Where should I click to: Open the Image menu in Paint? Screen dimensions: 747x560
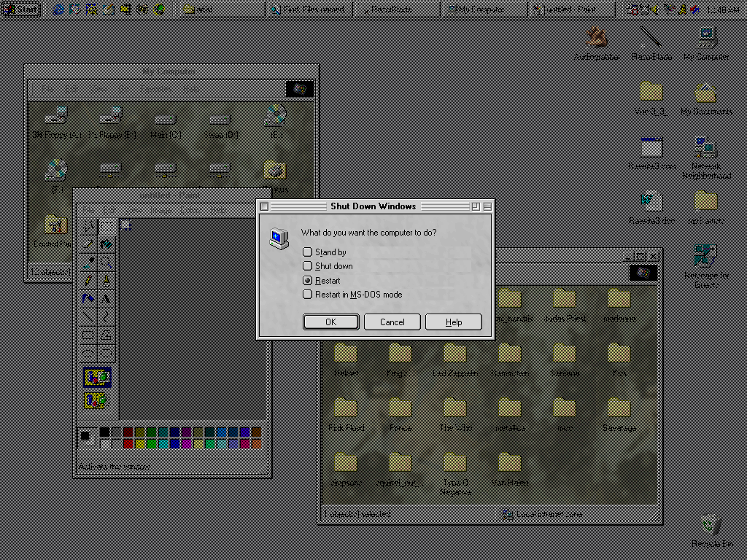(x=161, y=210)
